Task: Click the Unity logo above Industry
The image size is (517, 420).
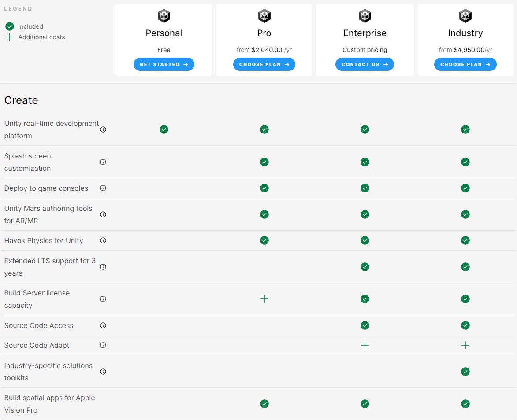Action: tap(465, 16)
